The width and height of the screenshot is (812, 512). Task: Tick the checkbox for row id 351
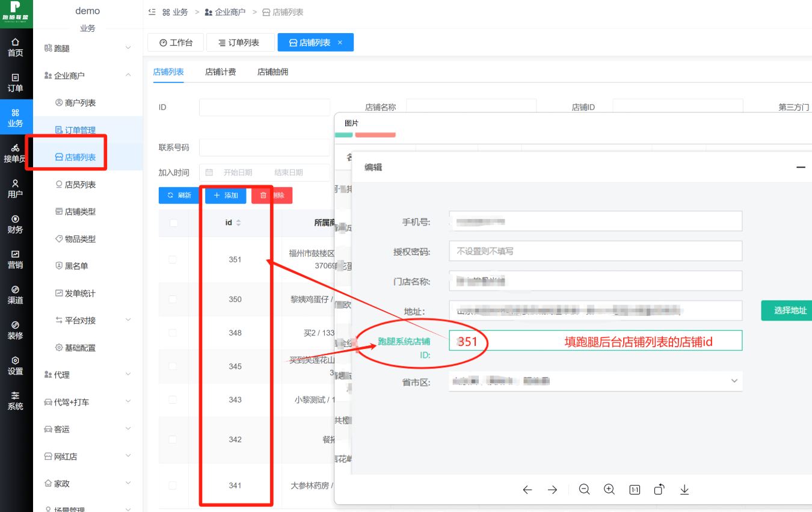click(x=173, y=259)
